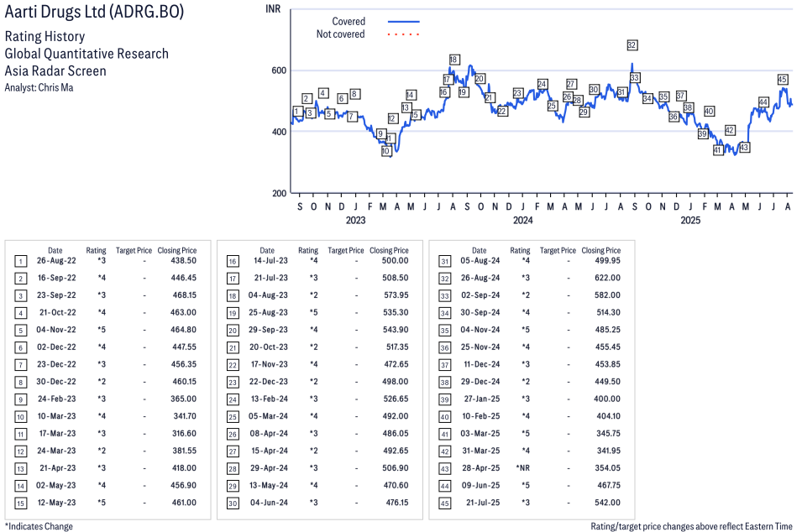This screenshot has height=532, width=802.
Task: Click chart marker 10 at the 2023 low
Action: point(386,151)
